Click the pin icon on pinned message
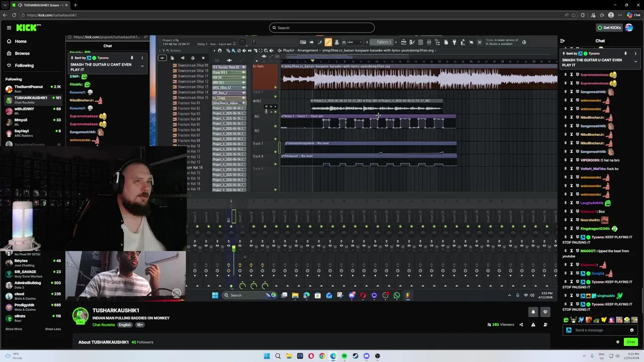Image resolution: width=644 pixels, height=362 pixels. tap(625, 53)
